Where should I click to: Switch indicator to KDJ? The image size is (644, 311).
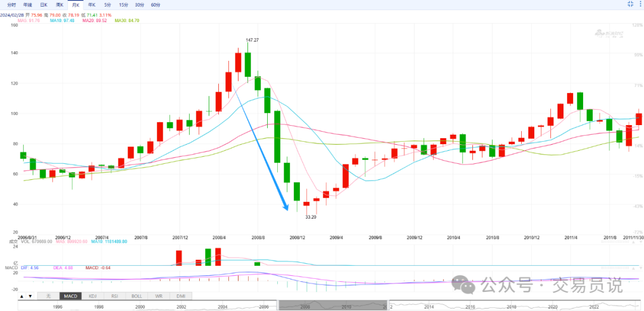[92, 296]
